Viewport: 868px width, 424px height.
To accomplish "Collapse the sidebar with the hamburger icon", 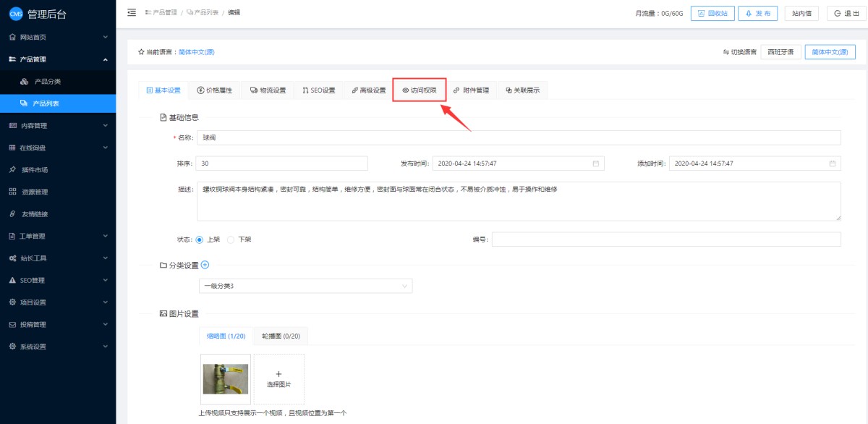I will [131, 12].
